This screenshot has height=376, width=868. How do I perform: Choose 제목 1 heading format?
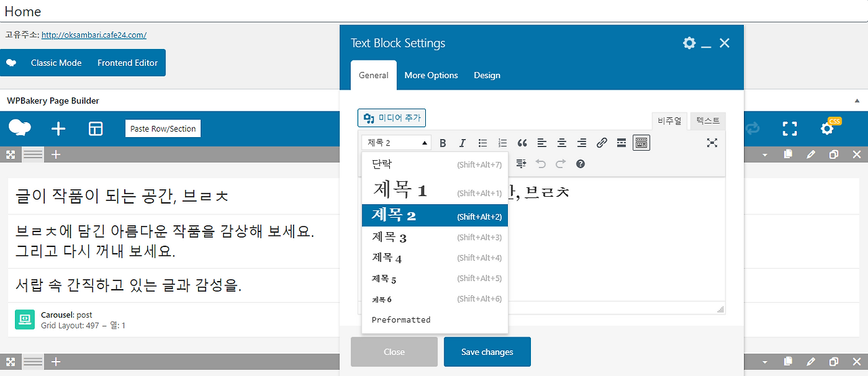pos(435,189)
